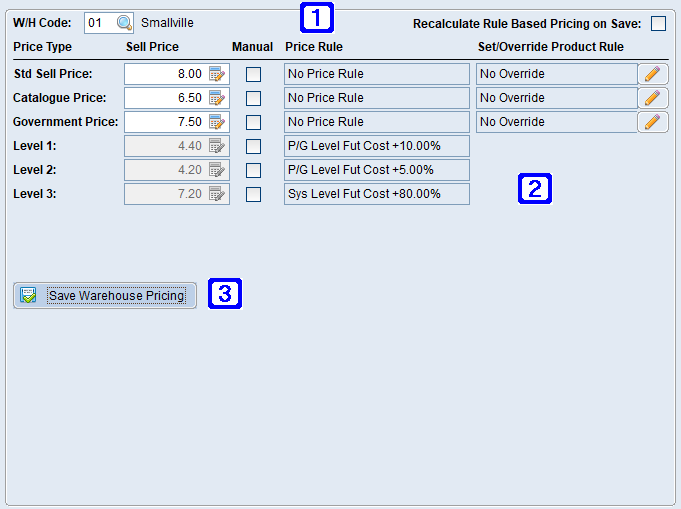The width and height of the screenshot is (681, 509).
Task: Click the W/H Code input field
Action: [99, 23]
